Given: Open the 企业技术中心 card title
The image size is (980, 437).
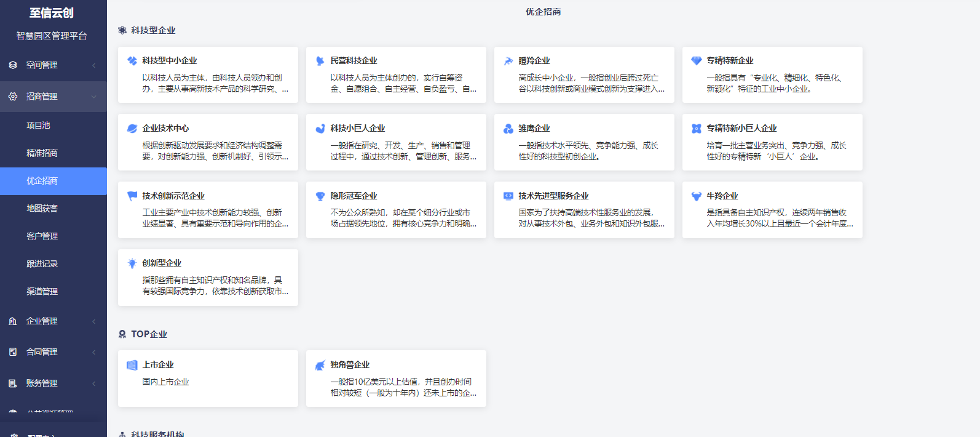Looking at the screenshot, I should [x=165, y=129].
